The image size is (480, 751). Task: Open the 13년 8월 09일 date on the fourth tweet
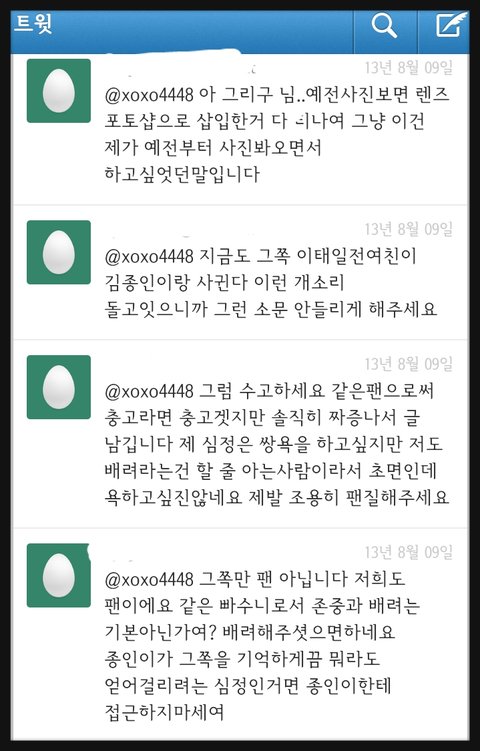coord(409,552)
